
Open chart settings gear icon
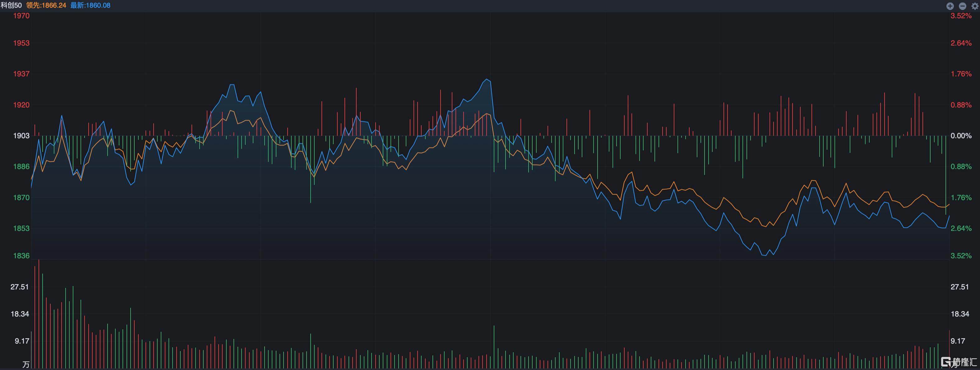(975, 6)
